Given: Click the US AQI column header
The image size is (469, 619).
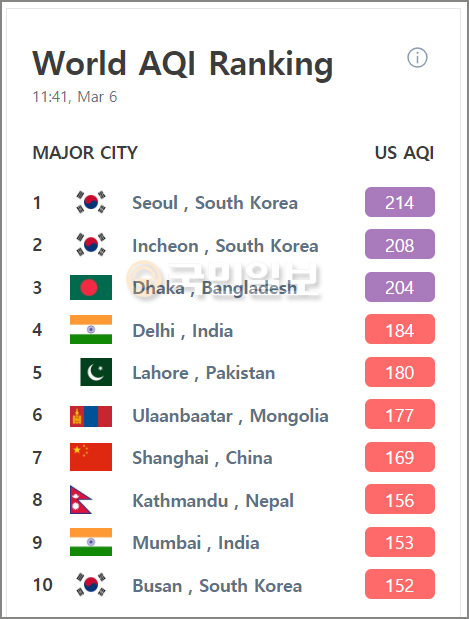Looking at the screenshot, I should click(404, 153).
